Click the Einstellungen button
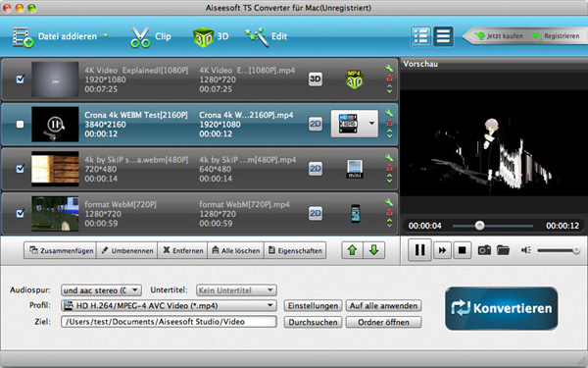This screenshot has height=368, width=588. tap(313, 305)
